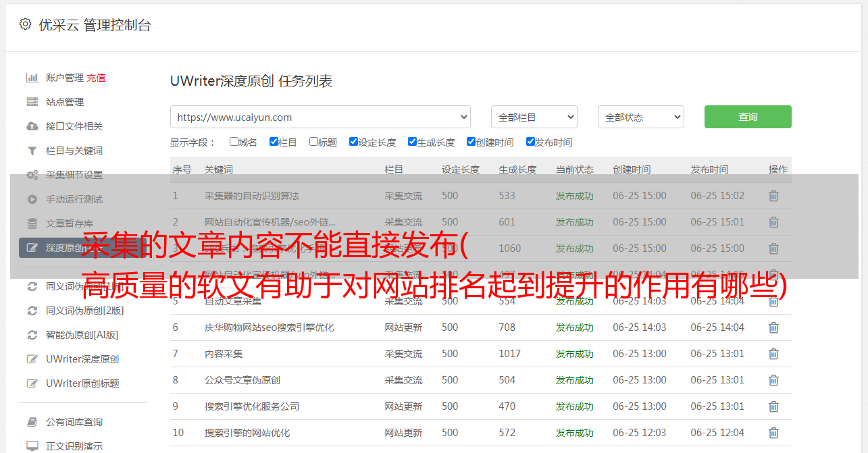Click the 当前状态 column header
This screenshot has height=453, width=868.
pyautogui.click(x=575, y=169)
